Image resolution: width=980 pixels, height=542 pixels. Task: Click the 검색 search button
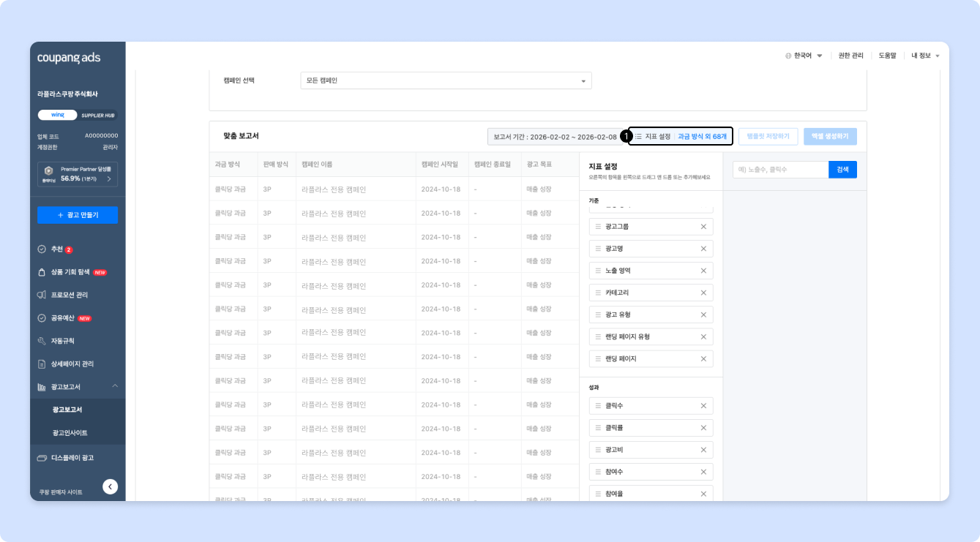pos(842,170)
